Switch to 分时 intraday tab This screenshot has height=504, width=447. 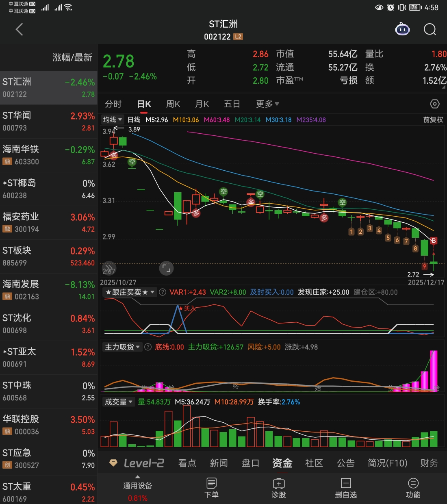[113, 104]
